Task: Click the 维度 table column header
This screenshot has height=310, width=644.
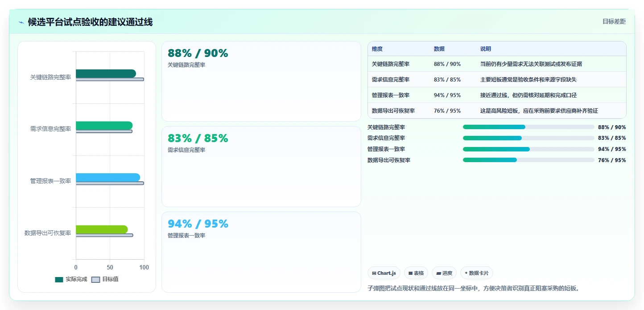Action: (x=377, y=49)
